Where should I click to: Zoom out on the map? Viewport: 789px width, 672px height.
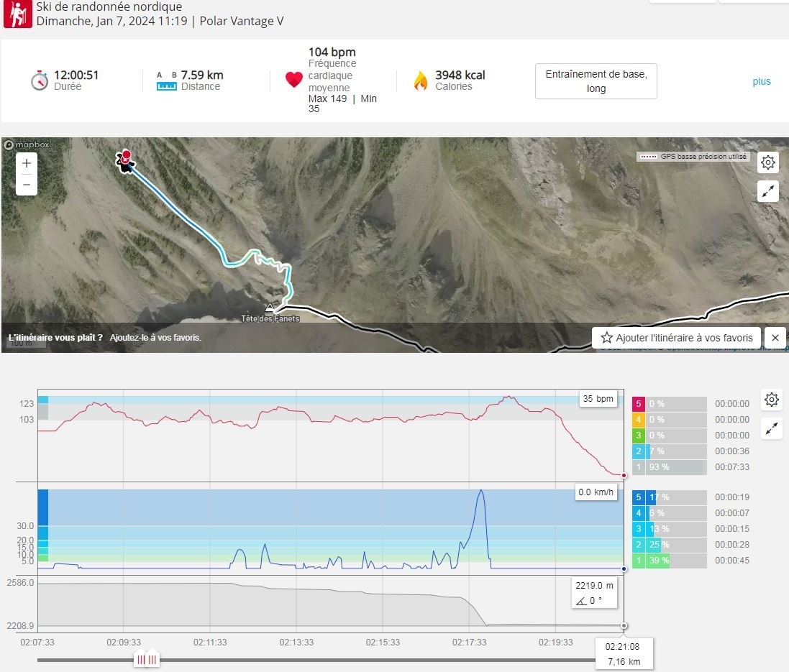pyautogui.click(x=27, y=185)
